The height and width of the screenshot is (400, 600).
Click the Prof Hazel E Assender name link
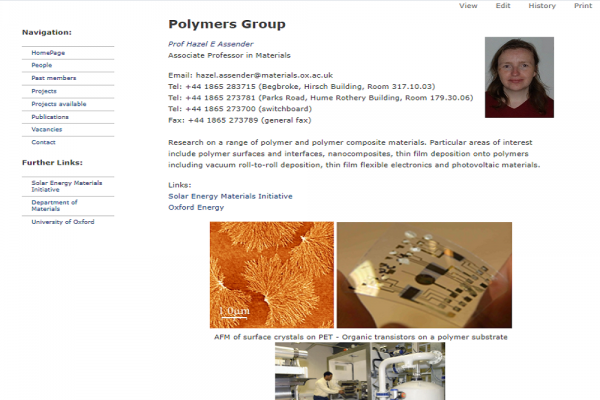210,44
